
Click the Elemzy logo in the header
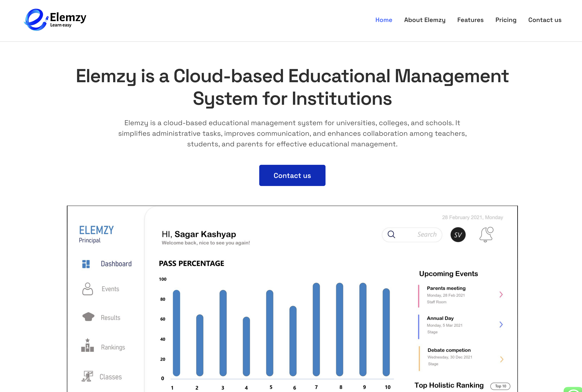click(x=55, y=19)
